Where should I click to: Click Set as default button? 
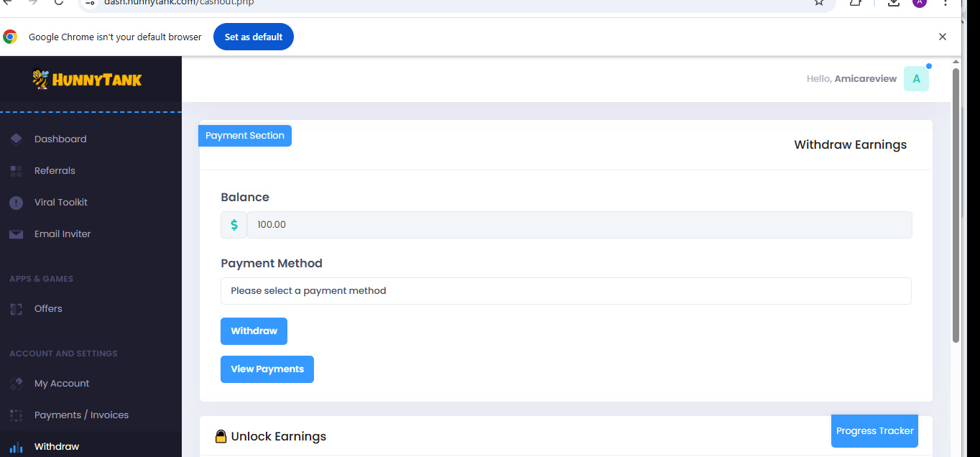coord(254,37)
